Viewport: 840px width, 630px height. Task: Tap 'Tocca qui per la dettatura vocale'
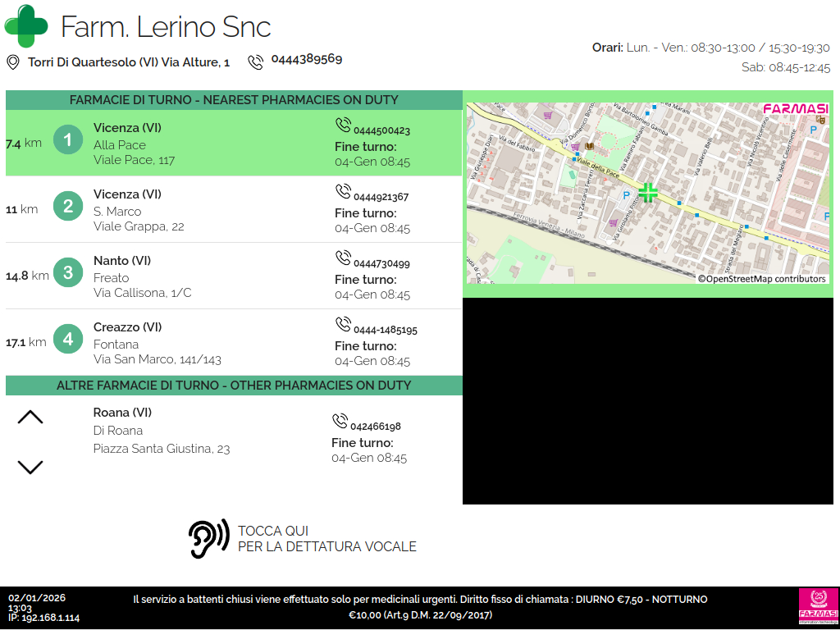[x=326, y=539]
